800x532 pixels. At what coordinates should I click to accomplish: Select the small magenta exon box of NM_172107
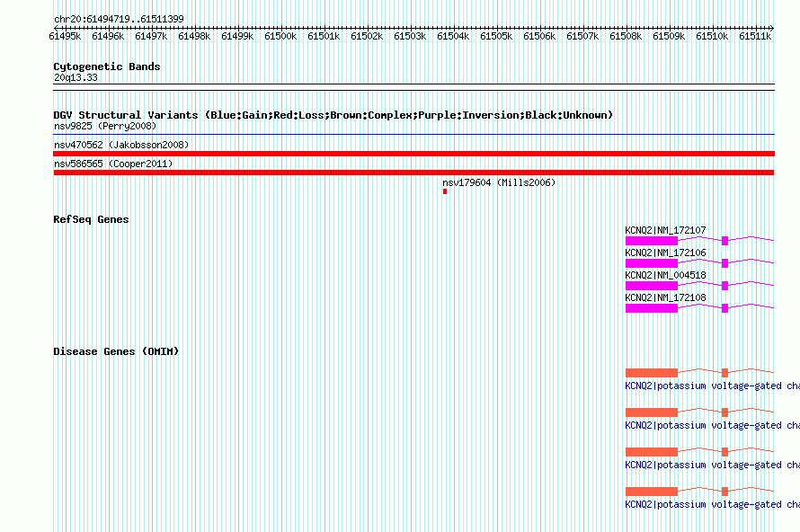coord(725,241)
